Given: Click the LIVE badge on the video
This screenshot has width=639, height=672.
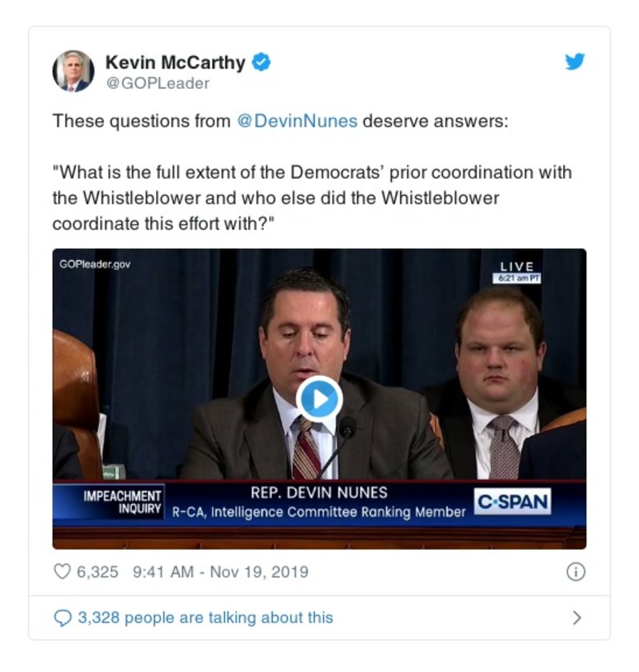Looking at the screenshot, I should coord(517,266).
